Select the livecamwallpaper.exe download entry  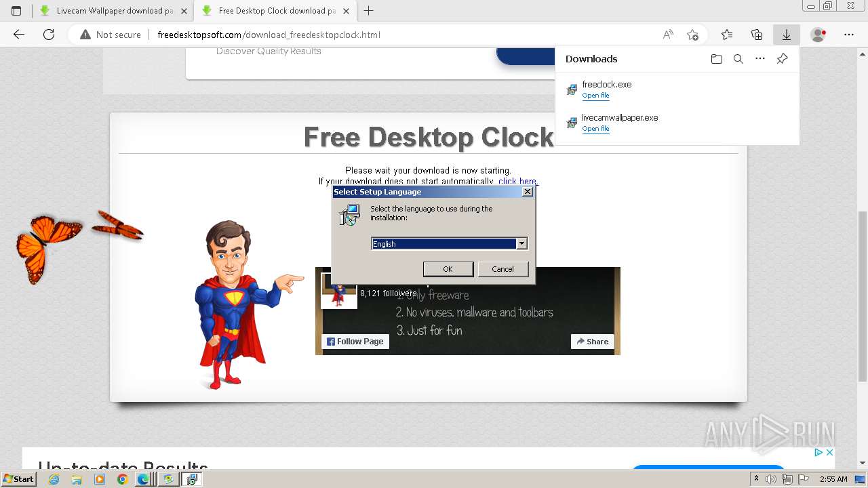pyautogui.click(x=677, y=123)
